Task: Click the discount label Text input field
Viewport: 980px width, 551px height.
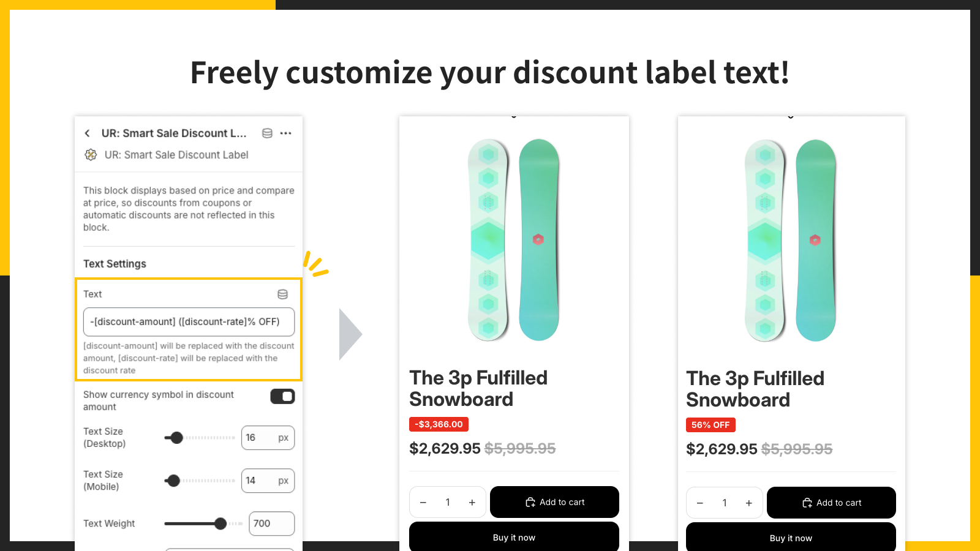Action: 189,322
